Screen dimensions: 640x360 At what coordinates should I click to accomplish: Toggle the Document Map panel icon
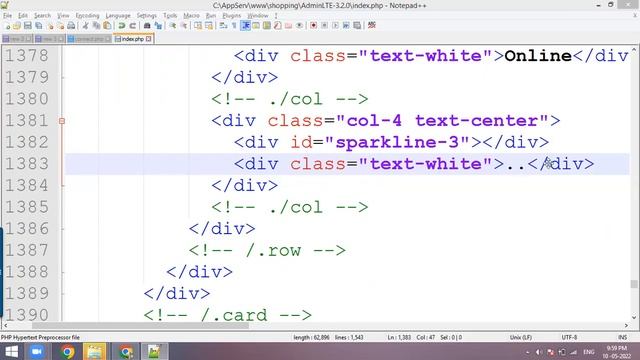pyautogui.click(x=267, y=26)
